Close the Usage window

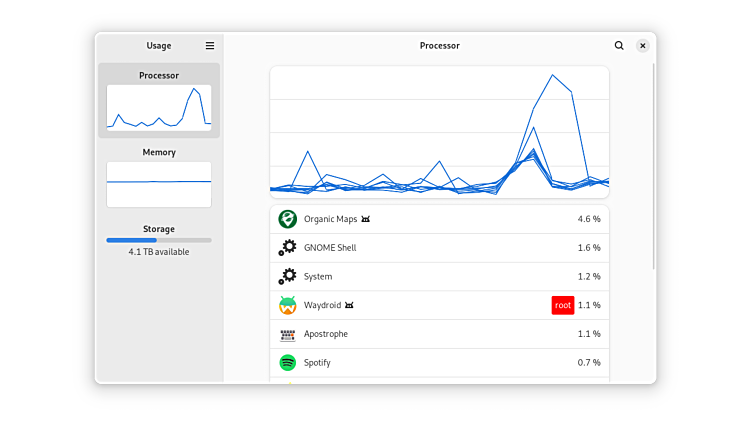point(642,46)
